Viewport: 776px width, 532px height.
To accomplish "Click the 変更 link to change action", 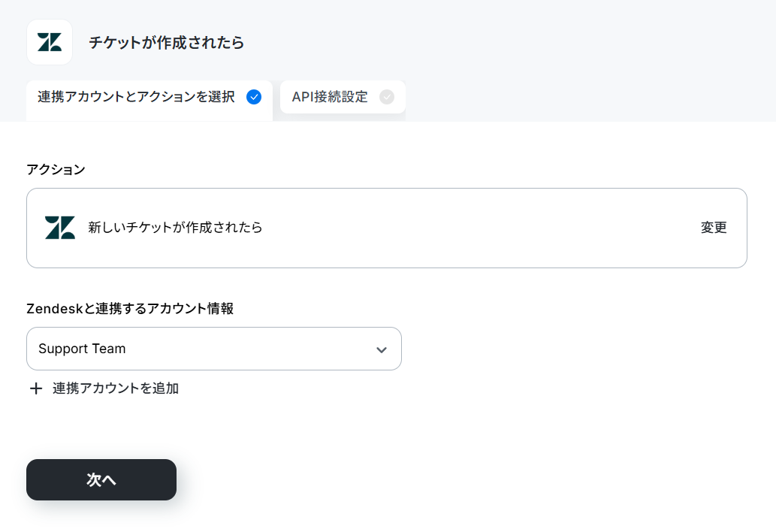I will click(x=714, y=227).
